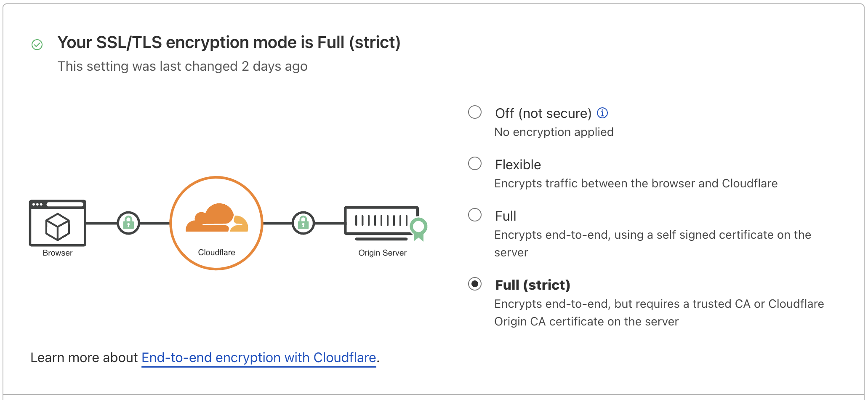The width and height of the screenshot is (868, 400).
Task: Click the Browser label under the diagram
Action: [x=57, y=253]
